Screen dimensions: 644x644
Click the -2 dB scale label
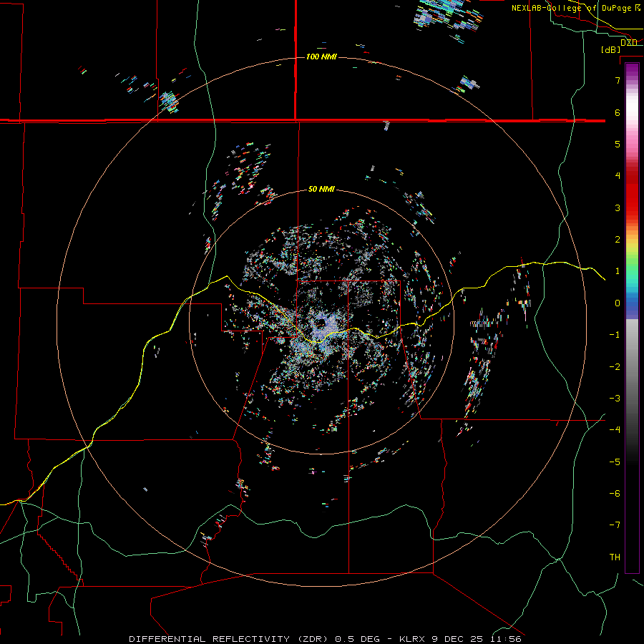(x=615, y=366)
